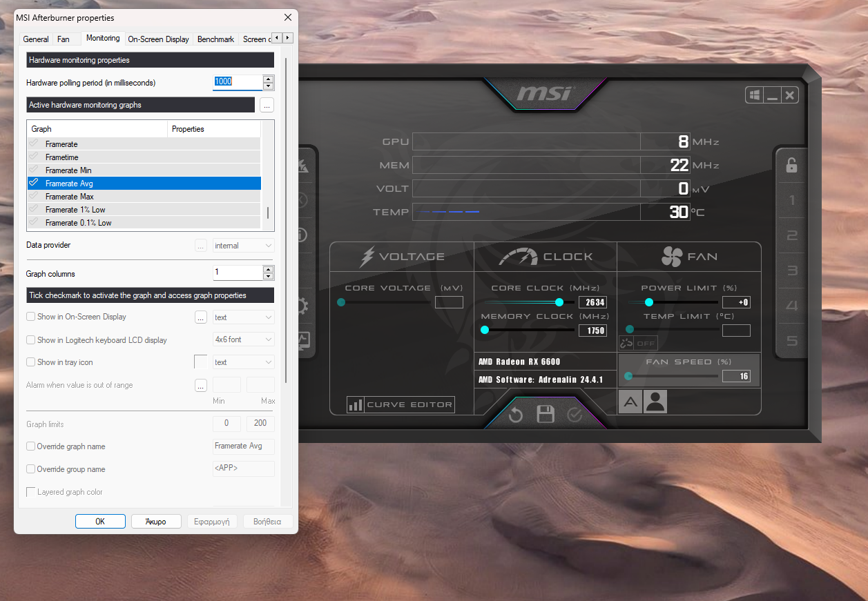868x601 pixels.
Task: Click ellipsis button beside Active hardware monitoring graphs
Action: pos(267,105)
